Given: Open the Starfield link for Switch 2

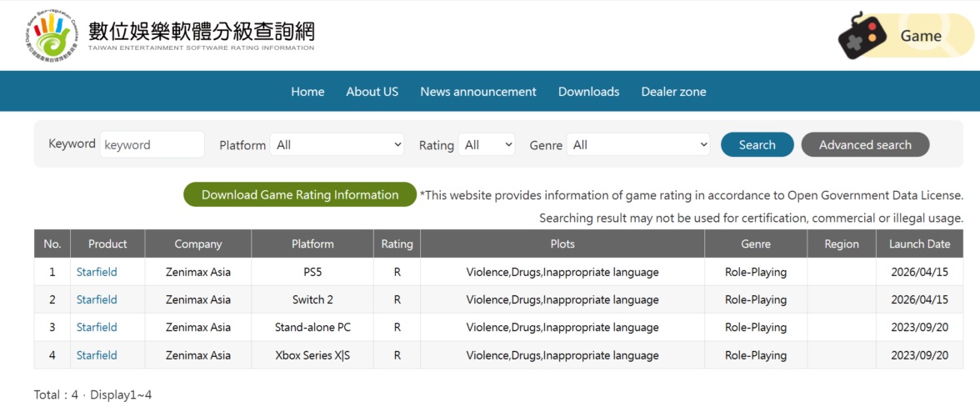Looking at the screenshot, I should click(x=97, y=299).
